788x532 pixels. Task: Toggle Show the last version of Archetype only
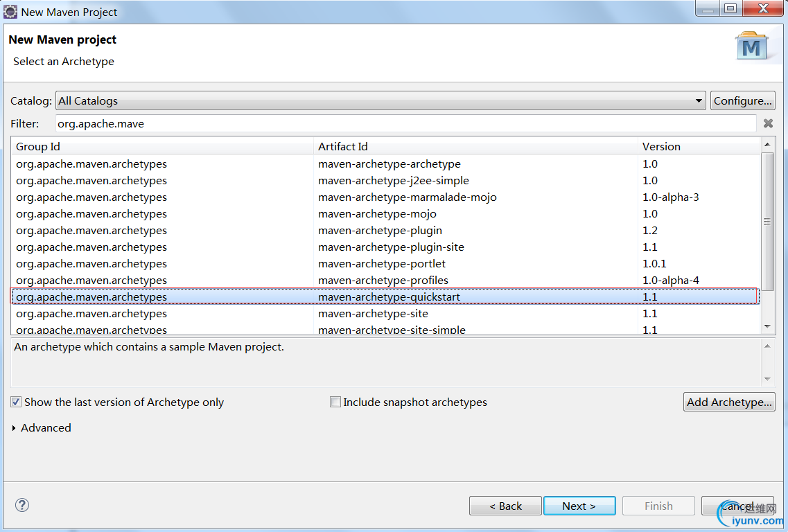pos(16,402)
